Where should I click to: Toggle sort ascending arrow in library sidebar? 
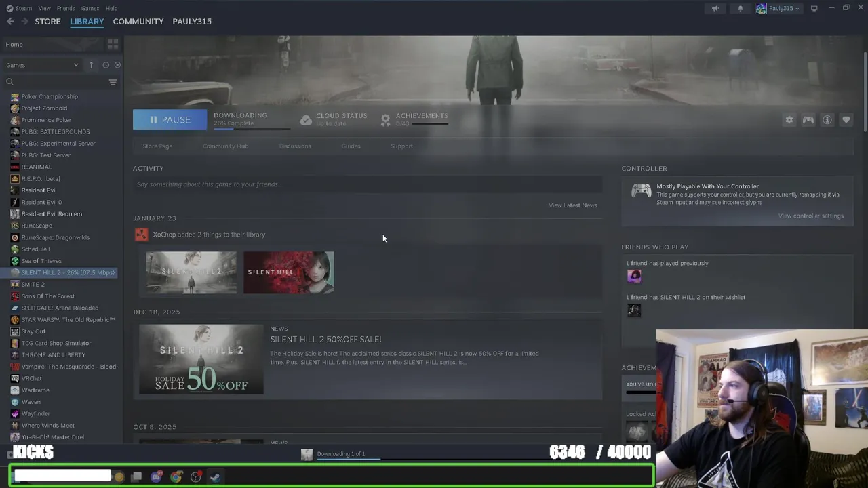point(91,65)
